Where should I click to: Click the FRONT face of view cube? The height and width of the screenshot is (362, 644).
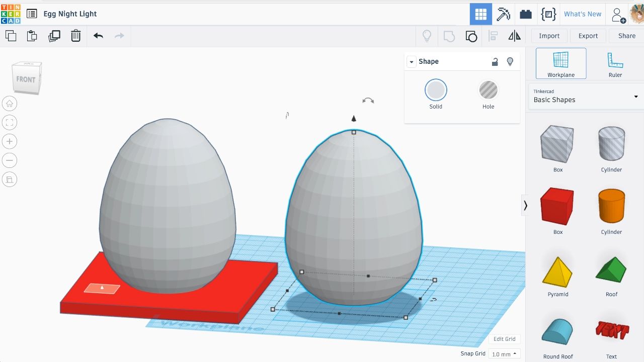click(x=26, y=79)
